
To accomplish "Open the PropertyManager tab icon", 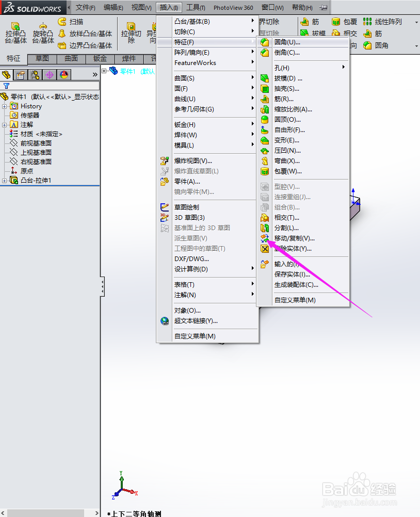I will pyautogui.click(x=21, y=75).
